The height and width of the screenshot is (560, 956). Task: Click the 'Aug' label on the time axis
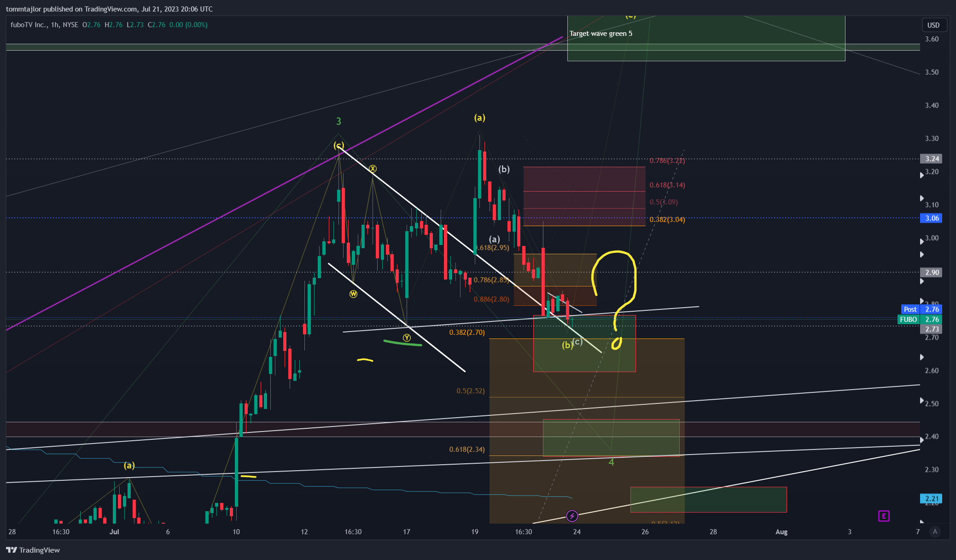tap(781, 532)
